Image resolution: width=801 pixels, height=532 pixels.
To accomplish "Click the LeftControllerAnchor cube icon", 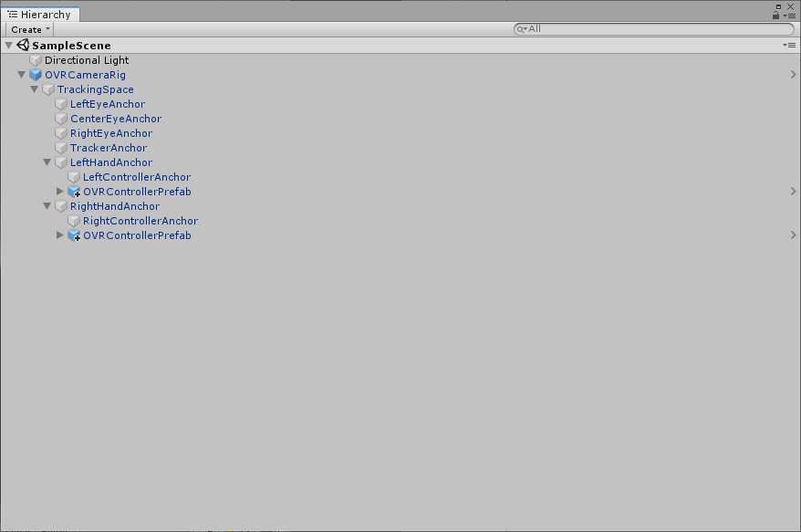I will [74, 177].
